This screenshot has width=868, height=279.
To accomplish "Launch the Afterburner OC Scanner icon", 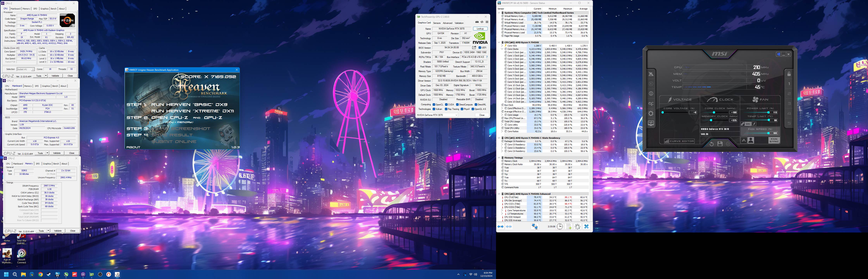I will pyautogui.click(x=651, y=104).
